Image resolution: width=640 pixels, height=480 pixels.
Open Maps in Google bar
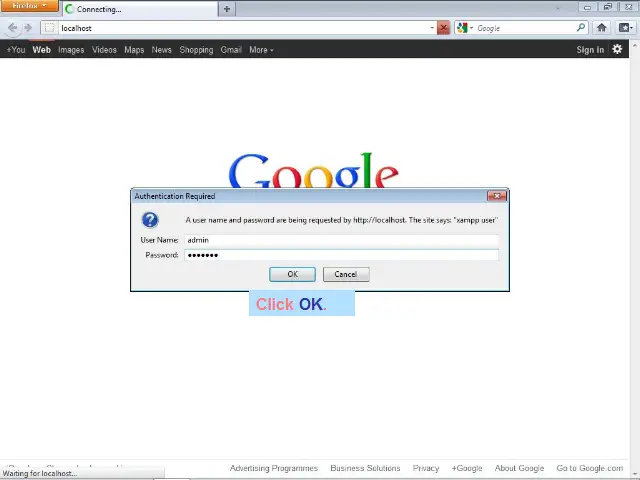click(x=134, y=50)
